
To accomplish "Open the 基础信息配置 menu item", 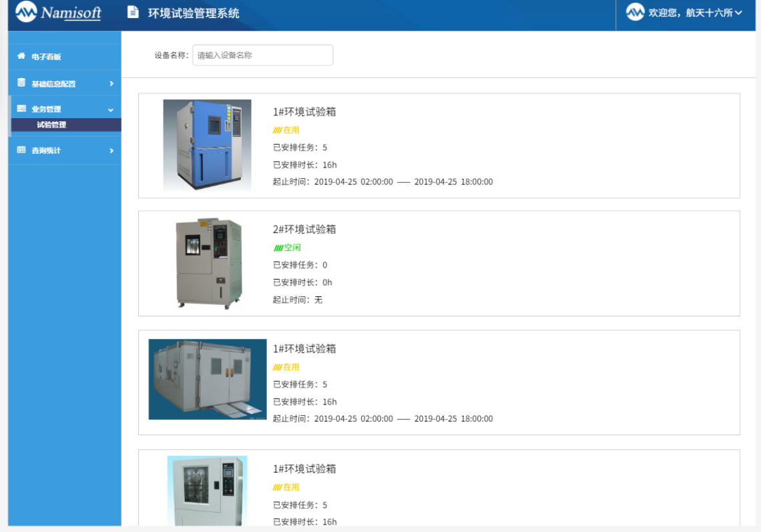I will [65, 83].
